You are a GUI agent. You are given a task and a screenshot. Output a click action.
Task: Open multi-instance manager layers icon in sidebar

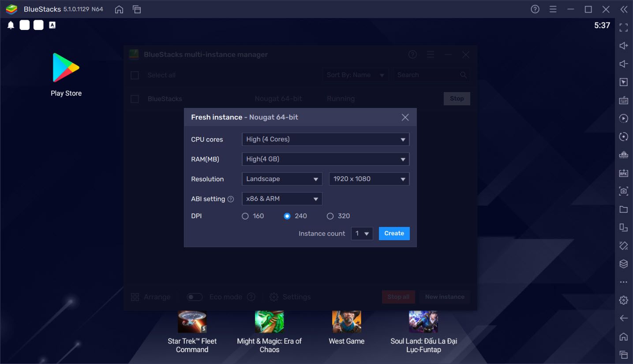pos(623,264)
